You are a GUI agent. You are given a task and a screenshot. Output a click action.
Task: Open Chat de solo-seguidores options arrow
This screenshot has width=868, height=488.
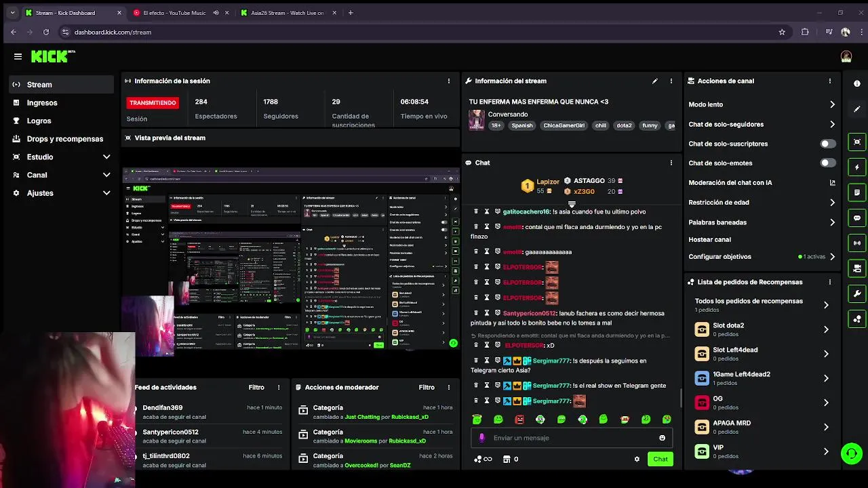pos(832,124)
